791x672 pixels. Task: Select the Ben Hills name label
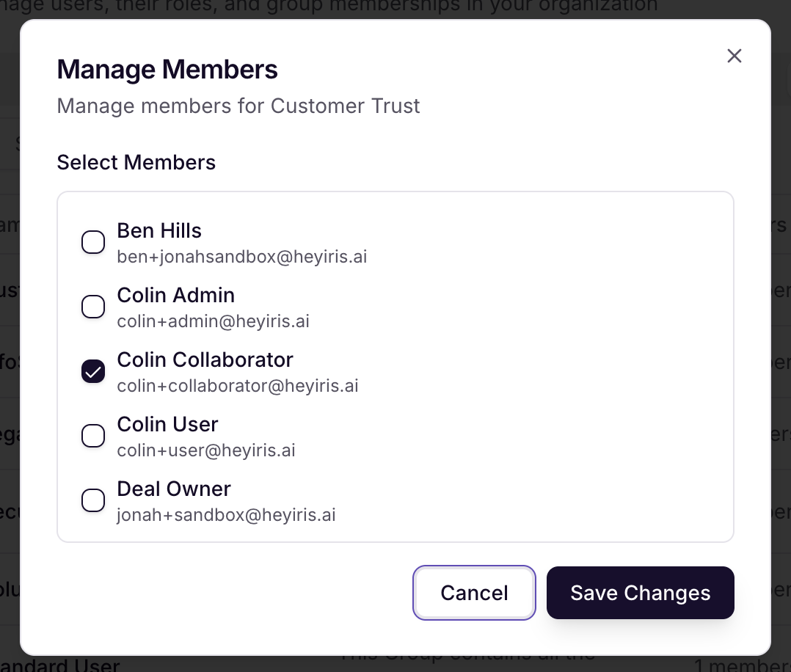pyautogui.click(x=159, y=230)
